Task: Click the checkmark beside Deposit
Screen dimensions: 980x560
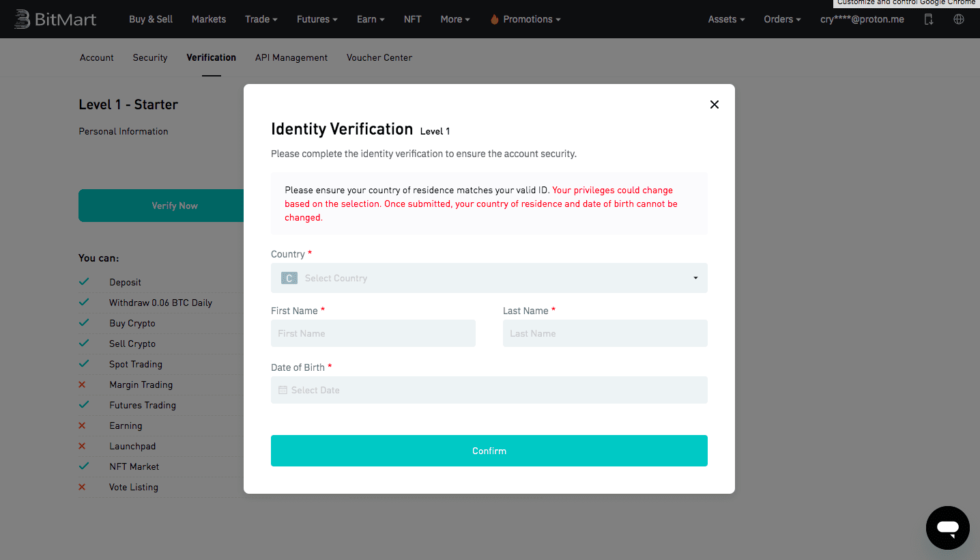Action: (83, 281)
